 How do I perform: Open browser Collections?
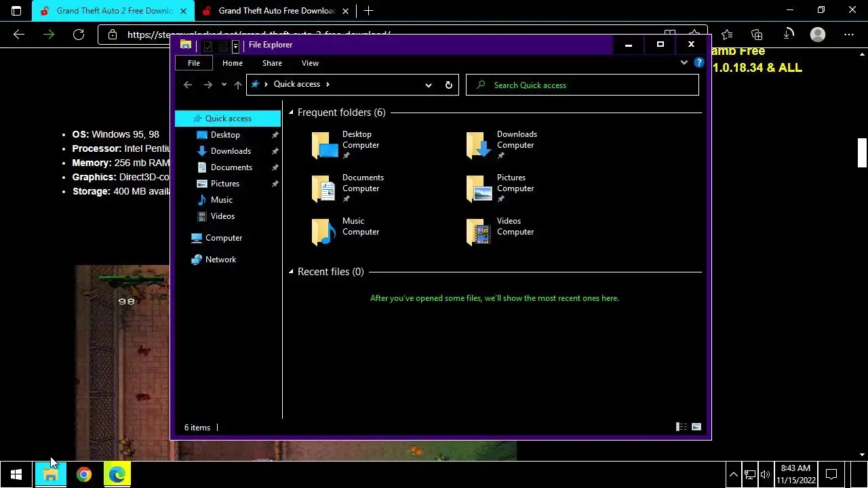(757, 35)
